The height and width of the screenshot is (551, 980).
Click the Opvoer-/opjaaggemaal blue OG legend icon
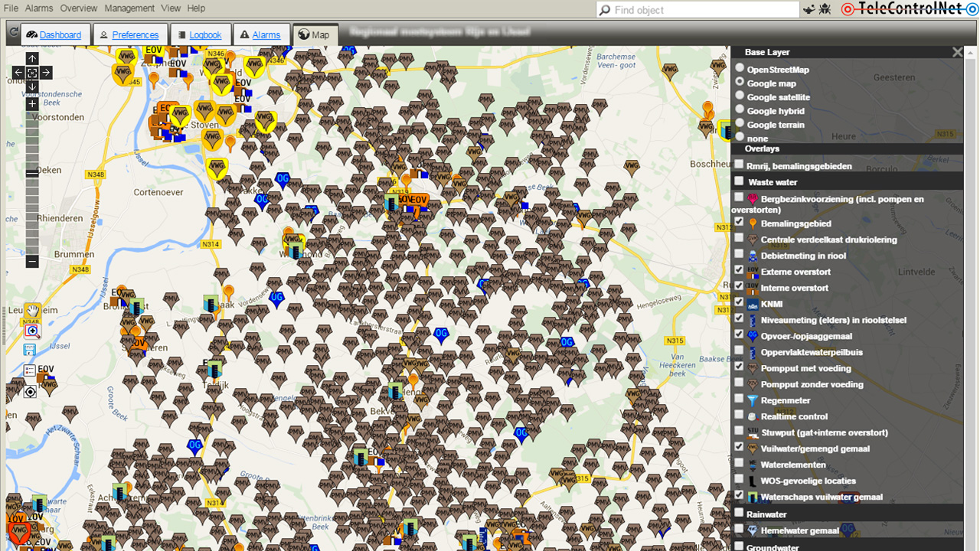(753, 336)
